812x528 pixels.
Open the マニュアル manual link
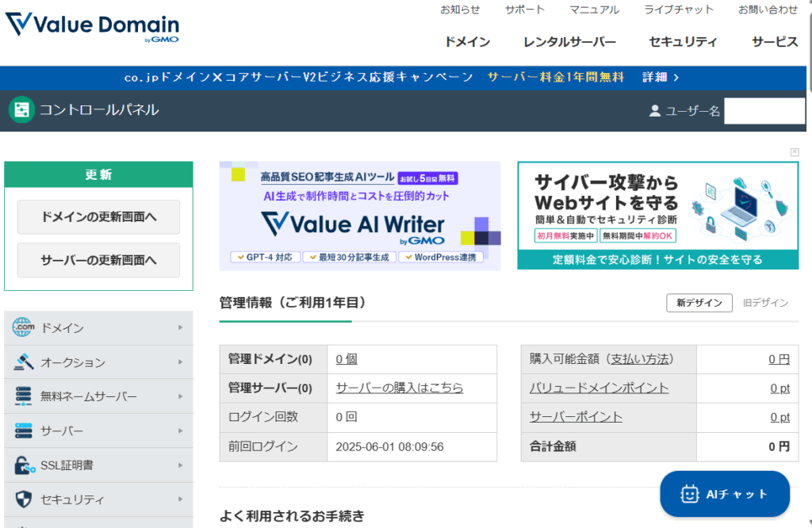pyautogui.click(x=595, y=10)
